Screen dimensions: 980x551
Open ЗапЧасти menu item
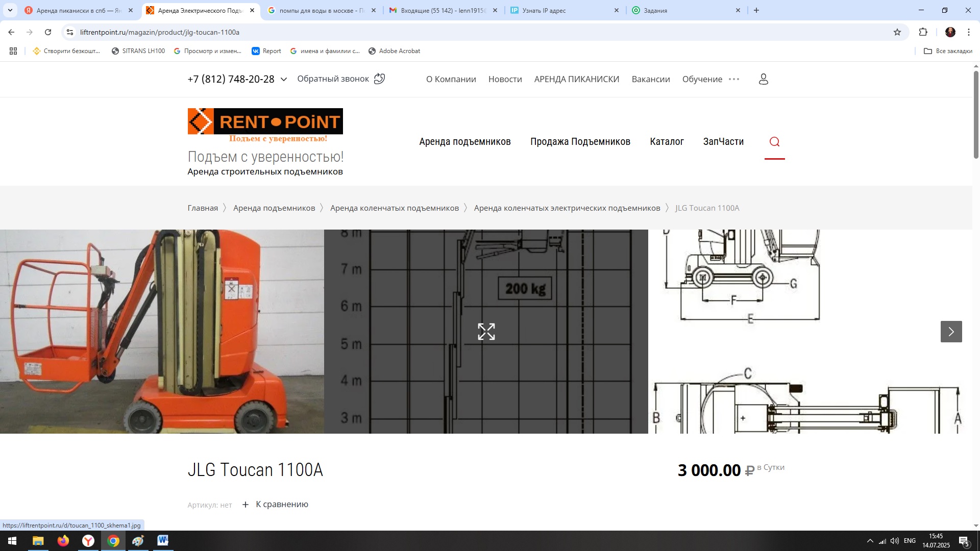tap(723, 142)
